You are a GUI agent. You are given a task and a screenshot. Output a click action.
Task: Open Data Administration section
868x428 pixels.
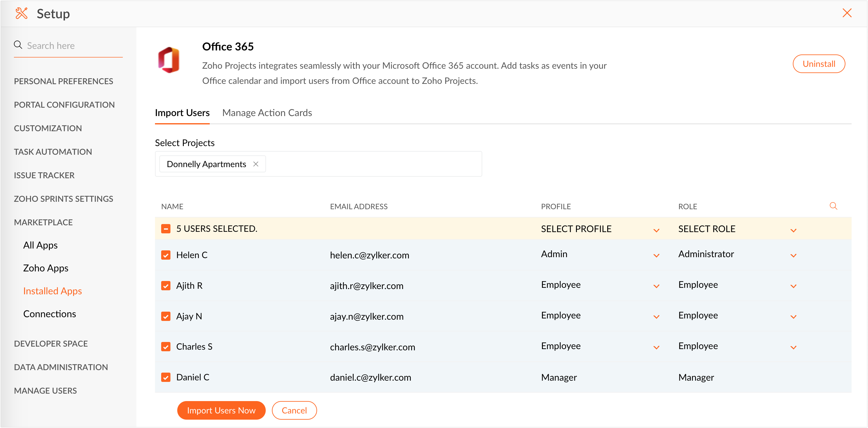click(x=61, y=367)
